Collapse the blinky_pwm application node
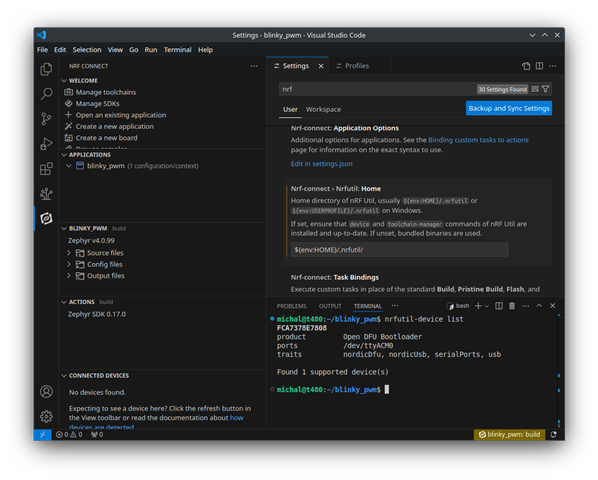The image size is (598, 480). (69, 166)
